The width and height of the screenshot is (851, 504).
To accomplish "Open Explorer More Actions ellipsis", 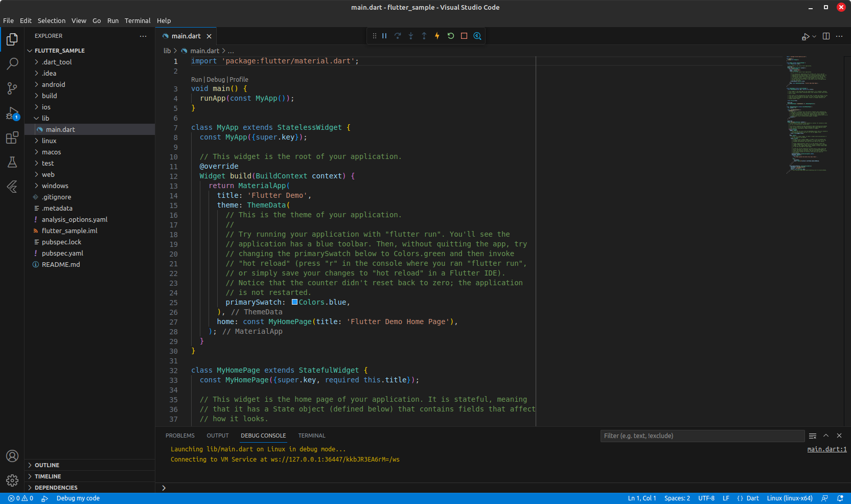I will [x=143, y=36].
